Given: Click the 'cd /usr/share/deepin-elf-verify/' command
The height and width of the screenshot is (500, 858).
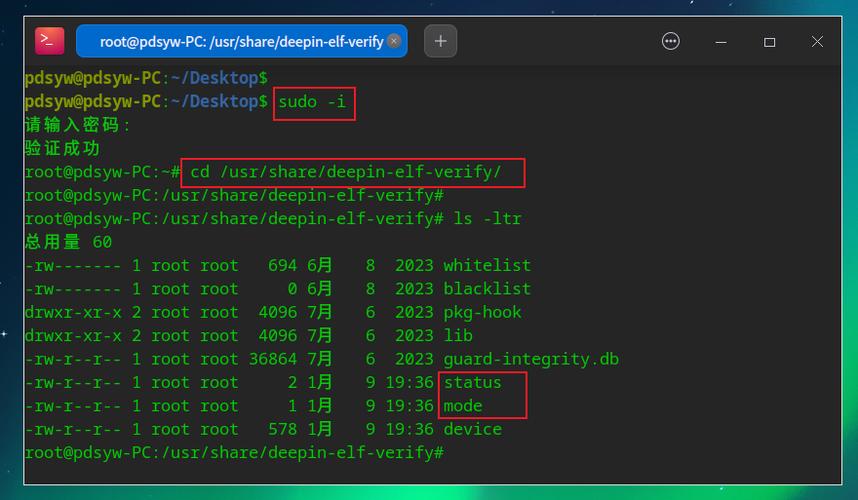Looking at the screenshot, I should (x=345, y=172).
